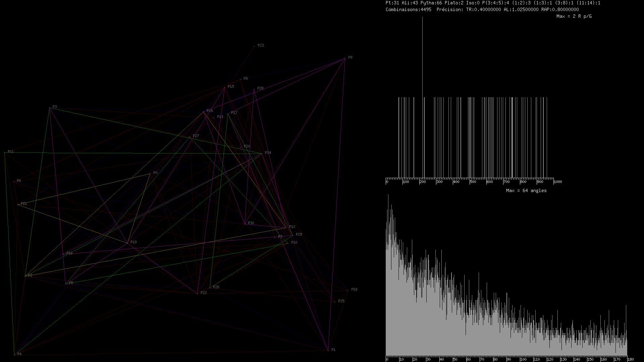Select the P22 node
This screenshot has width=644, height=362.
198,294
